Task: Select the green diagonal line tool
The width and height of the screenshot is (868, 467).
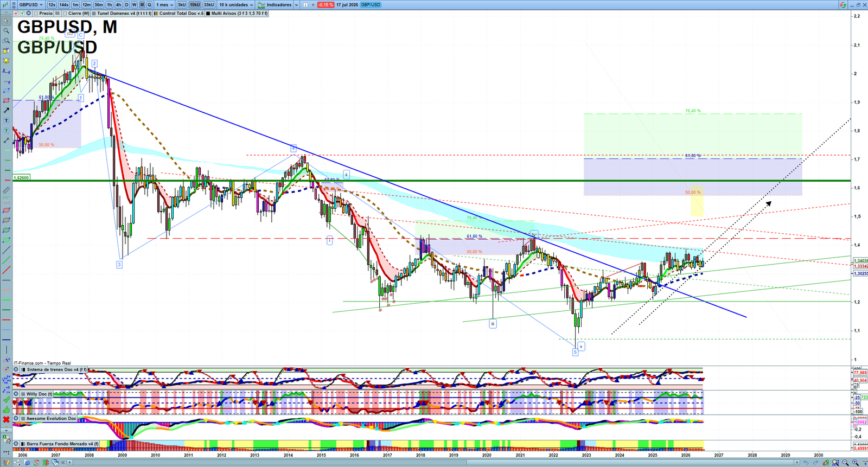Action: [7, 259]
